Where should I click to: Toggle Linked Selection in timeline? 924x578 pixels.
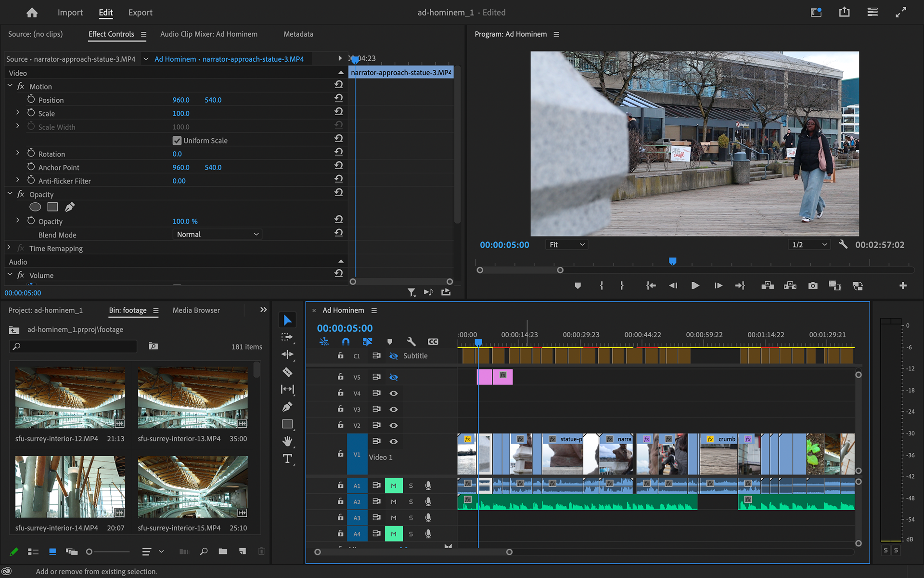(367, 342)
